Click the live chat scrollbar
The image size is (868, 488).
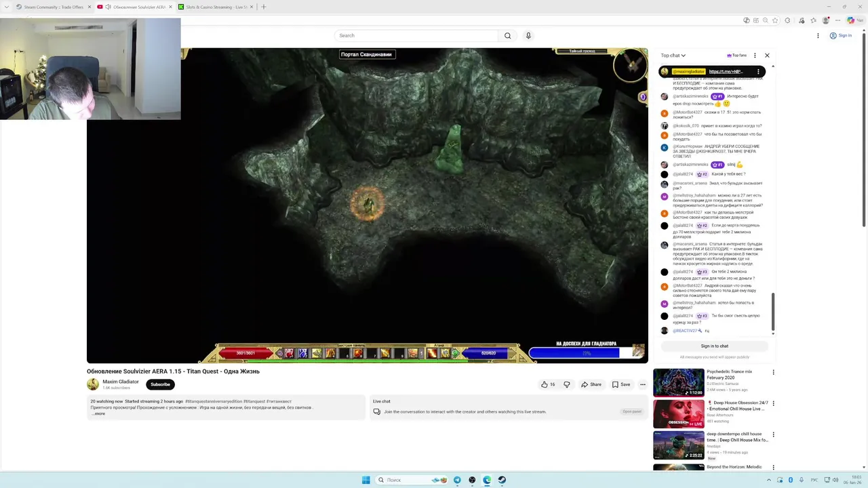point(772,311)
